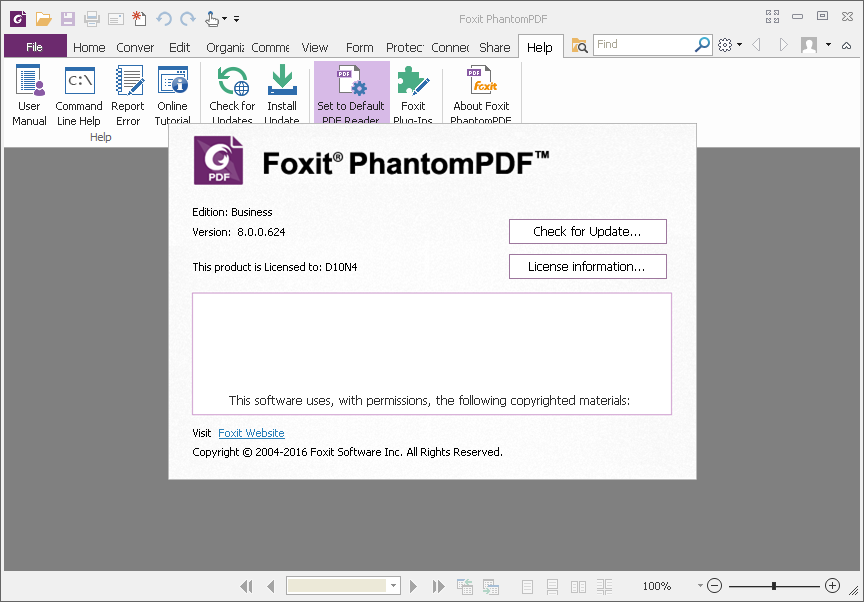
Task: Click into the Find search field
Action: [644, 44]
